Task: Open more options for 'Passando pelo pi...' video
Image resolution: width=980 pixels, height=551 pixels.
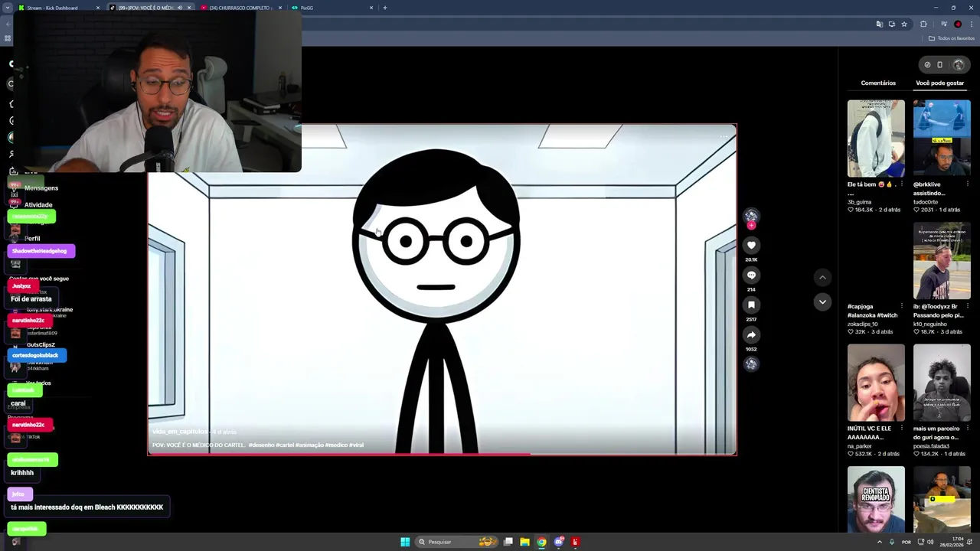Action: tap(967, 306)
